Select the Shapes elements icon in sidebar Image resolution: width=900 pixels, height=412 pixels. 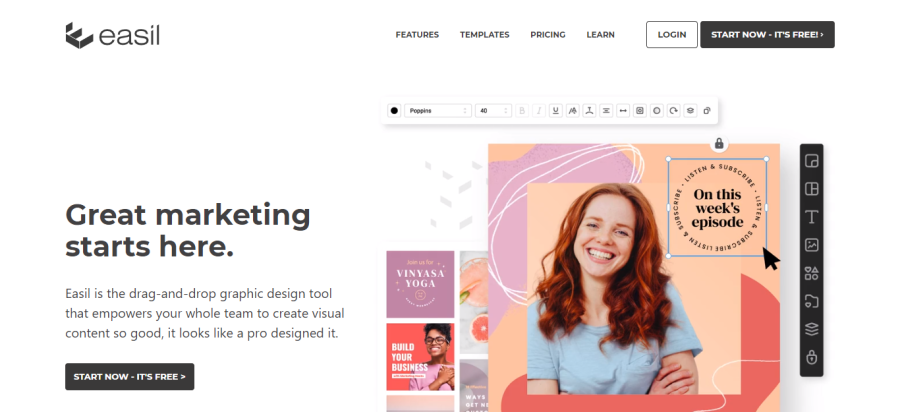click(x=812, y=273)
